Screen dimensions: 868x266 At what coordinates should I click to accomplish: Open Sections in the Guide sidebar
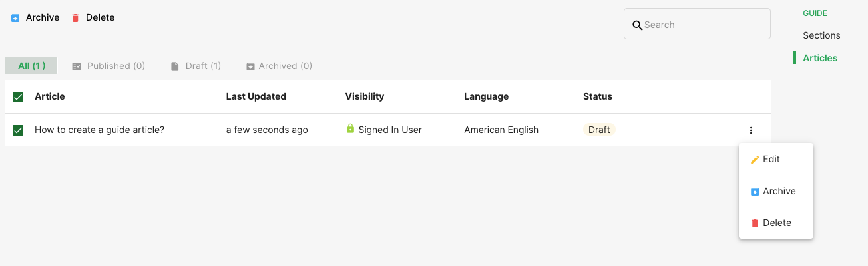[x=821, y=35]
